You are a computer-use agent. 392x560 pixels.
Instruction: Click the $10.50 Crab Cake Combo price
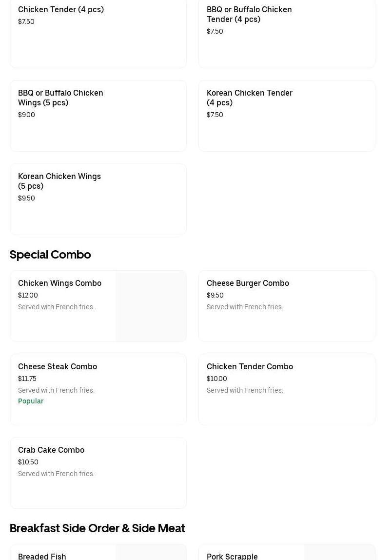click(x=28, y=462)
